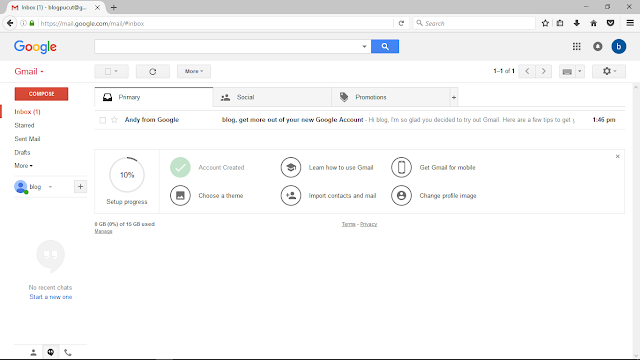Show search options dropdown arrow
The image size is (640, 360).
click(x=364, y=47)
